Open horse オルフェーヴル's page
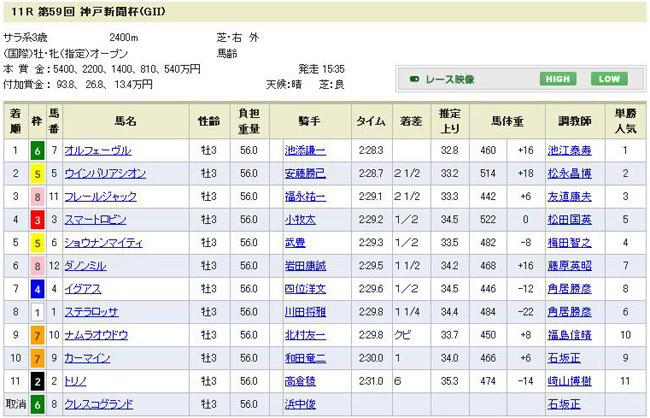Viewport: 650px width, 418px height. (x=97, y=150)
